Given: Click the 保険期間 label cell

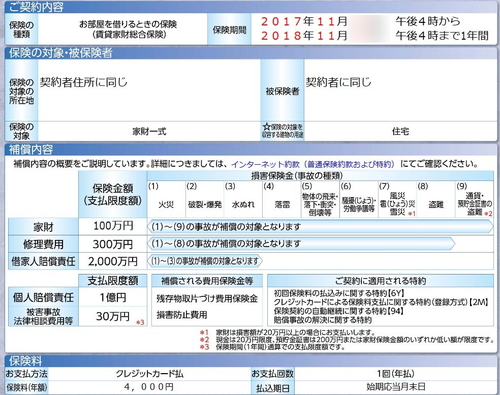Looking at the screenshot, I should [229, 30].
